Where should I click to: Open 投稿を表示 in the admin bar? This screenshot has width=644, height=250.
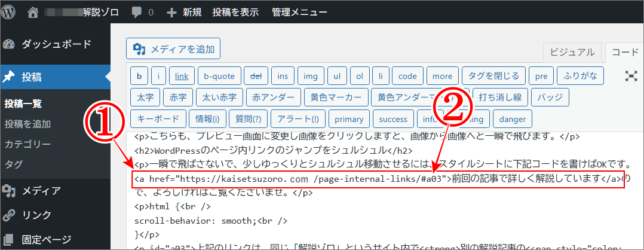tap(235, 13)
